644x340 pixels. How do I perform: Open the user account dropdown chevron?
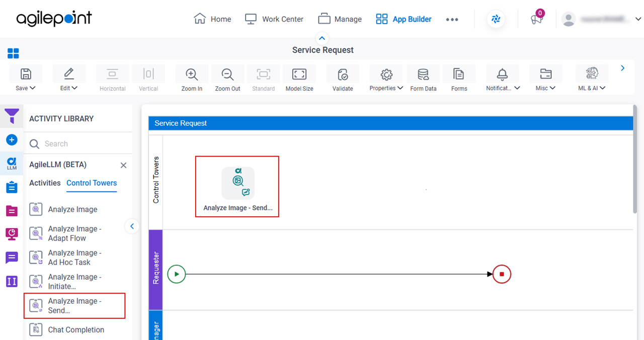coord(638,19)
